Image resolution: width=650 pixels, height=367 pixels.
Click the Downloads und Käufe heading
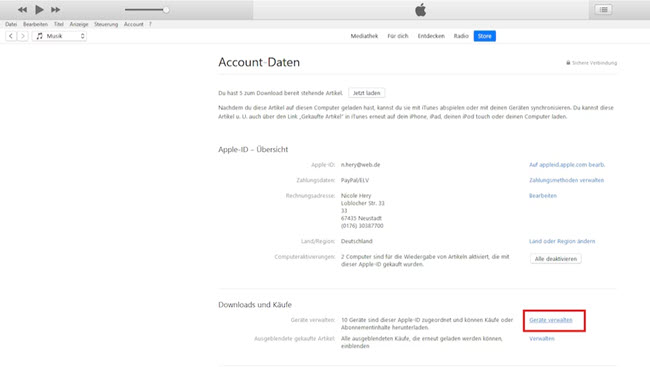point(255,304)
